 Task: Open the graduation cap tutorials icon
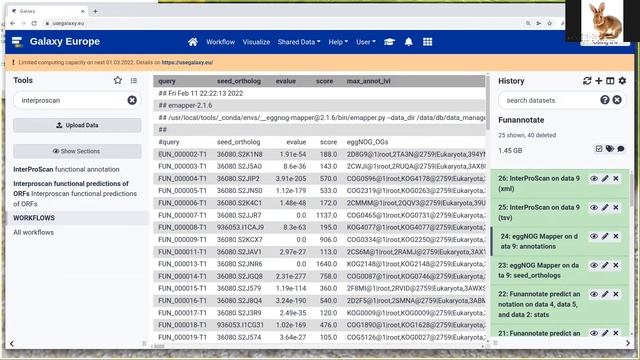click(389, 42)
